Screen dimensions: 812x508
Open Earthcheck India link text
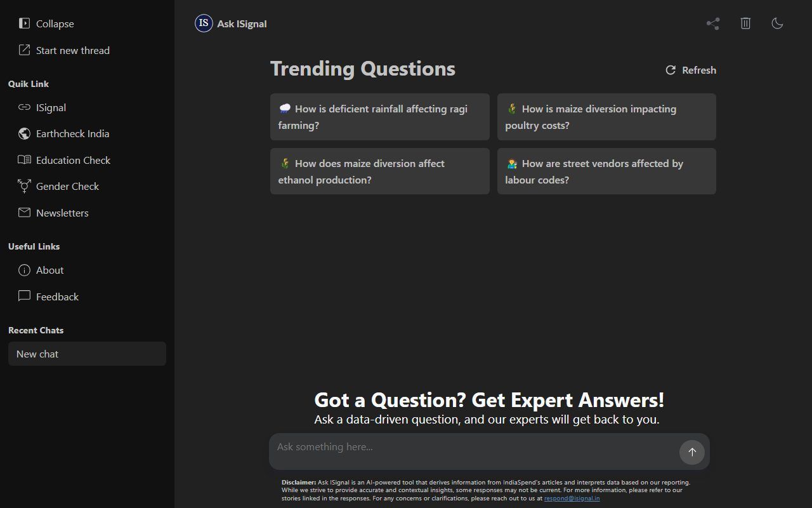pos(72,133)
